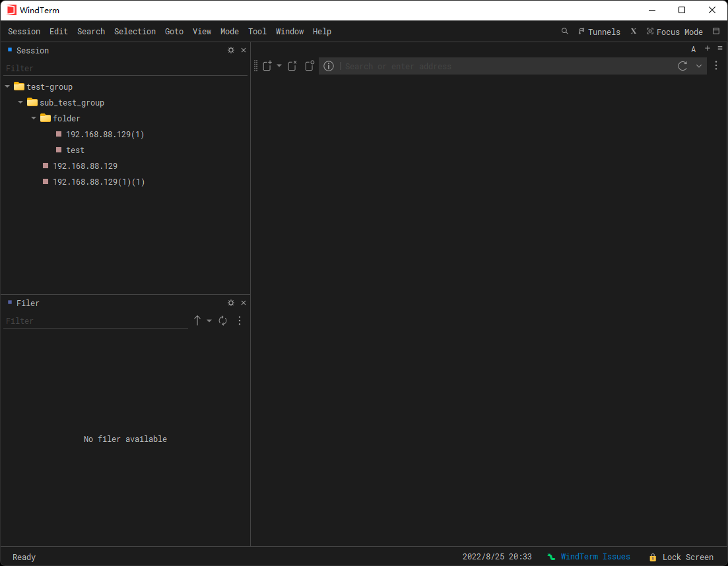Click the A icon on tab bar
Viewport: 728px width, 566px height.
(693, 49)
